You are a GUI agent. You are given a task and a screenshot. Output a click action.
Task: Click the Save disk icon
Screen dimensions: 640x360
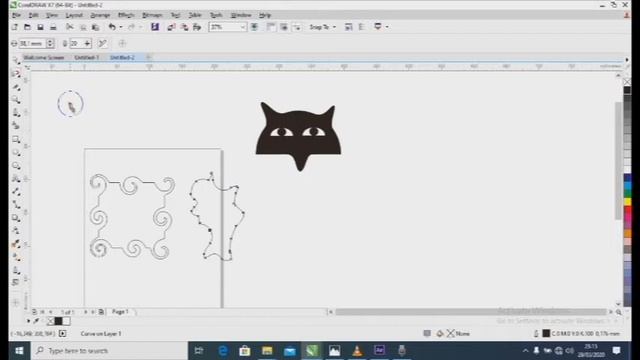click(x=40, y=27)
